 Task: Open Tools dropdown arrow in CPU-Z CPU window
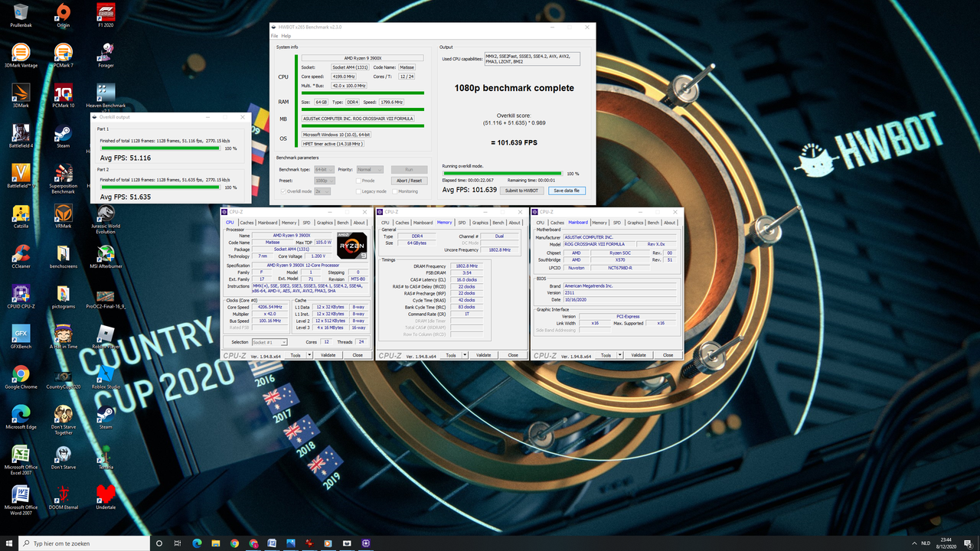309,355
